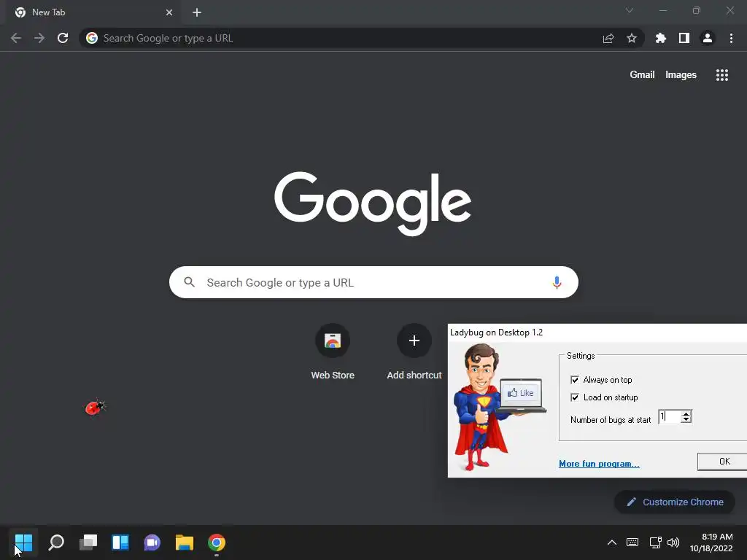This screenshot has width=747, height=560.
Task: Click the Customize Chrome button
Action: point(675,502)
